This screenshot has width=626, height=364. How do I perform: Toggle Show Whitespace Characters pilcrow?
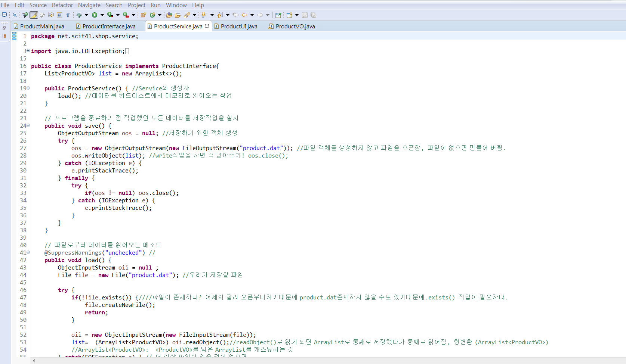point(68,15)
